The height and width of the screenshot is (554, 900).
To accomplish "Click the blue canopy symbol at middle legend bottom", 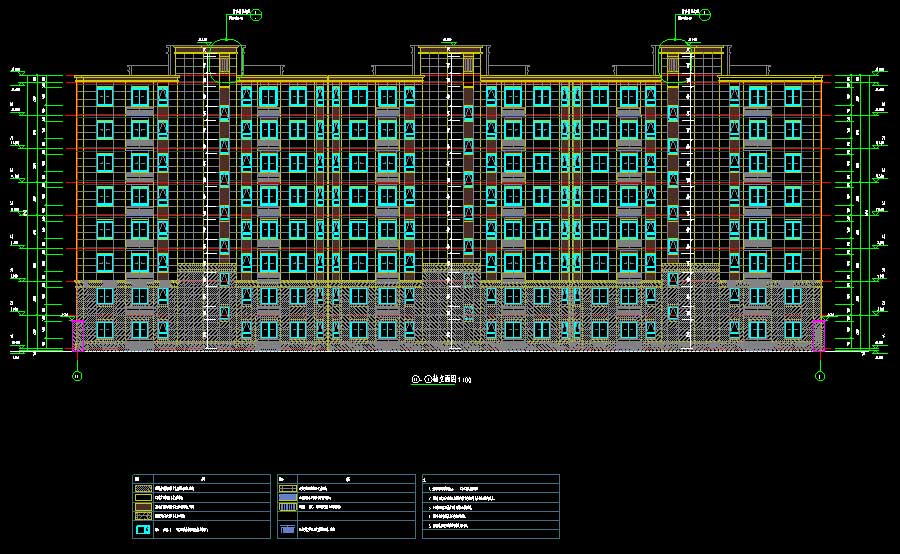I will (288, 529).
